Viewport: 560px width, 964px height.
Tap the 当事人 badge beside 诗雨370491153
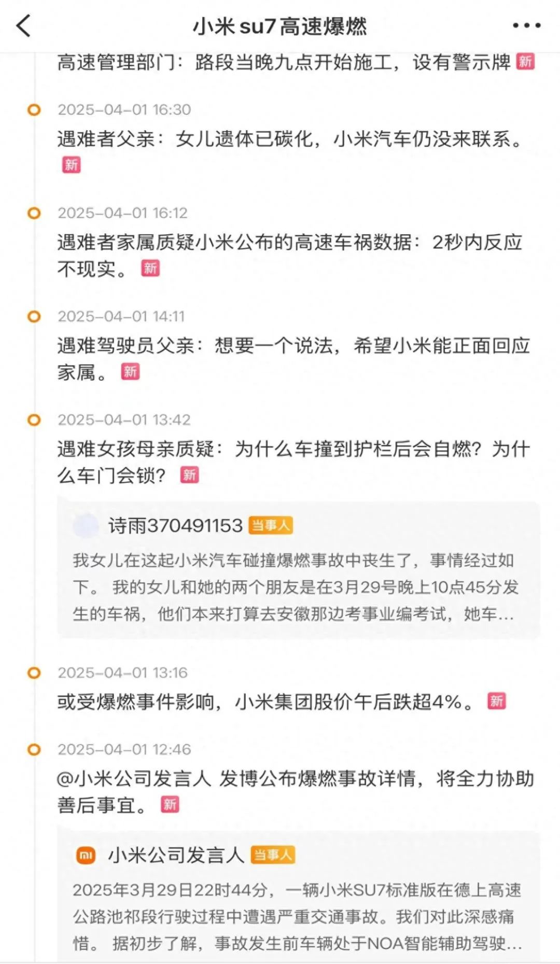tap(271, 525)
